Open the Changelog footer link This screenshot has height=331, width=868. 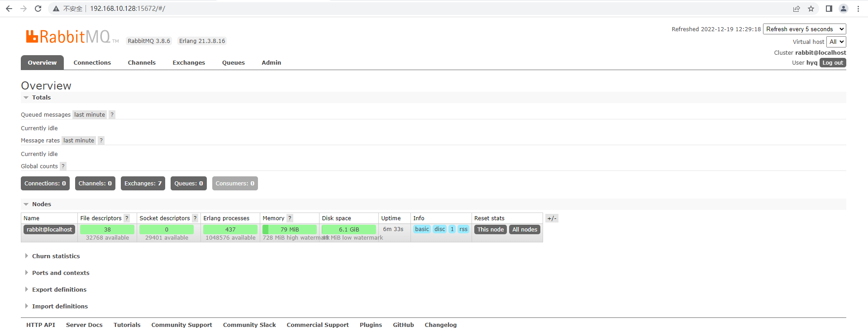pos(440,325)
